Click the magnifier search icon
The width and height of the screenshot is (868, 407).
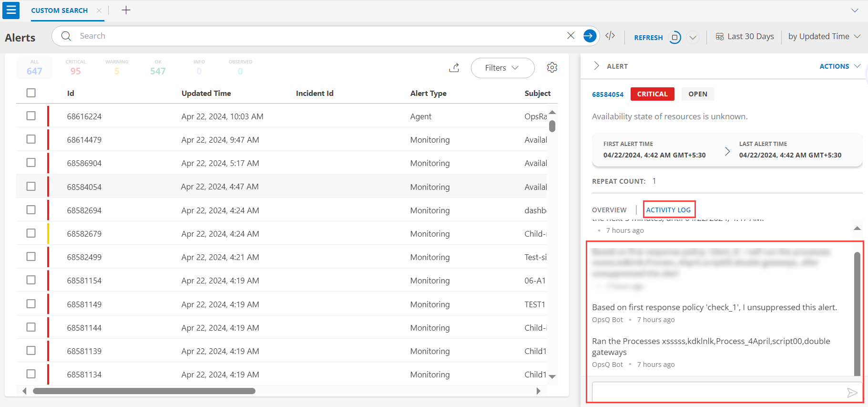tap(66, 36)
